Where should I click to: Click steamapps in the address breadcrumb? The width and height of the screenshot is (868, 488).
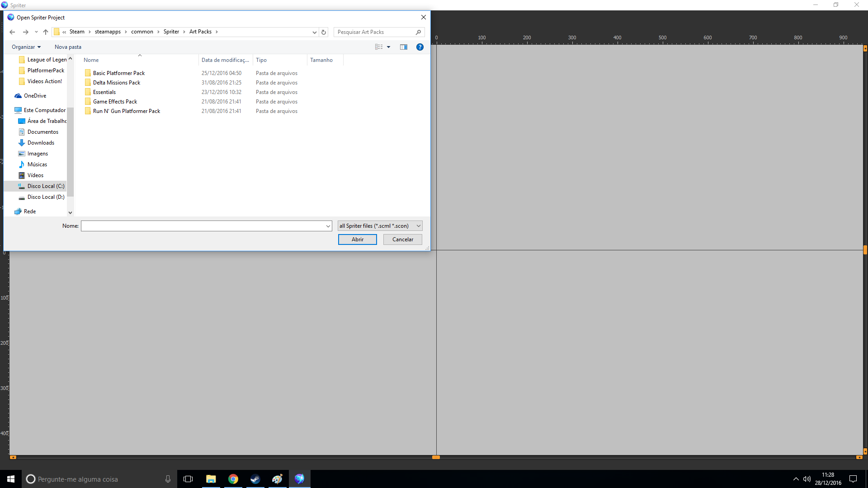108,32
